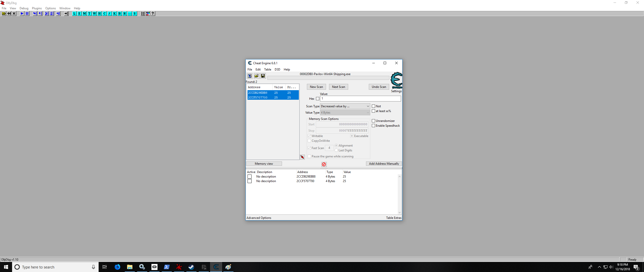Open Run trace with dots icon

[130, 14]
